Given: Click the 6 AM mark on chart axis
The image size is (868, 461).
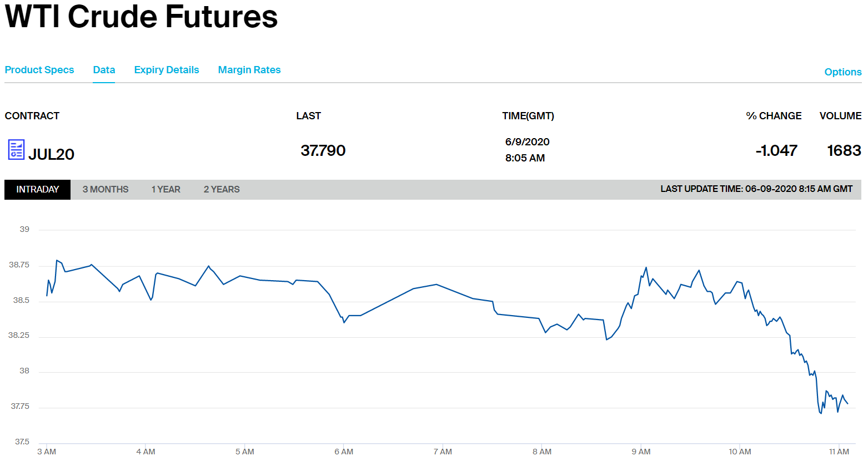Looking at the screenshot, I should pyautogui.click(x=344, y=452).
